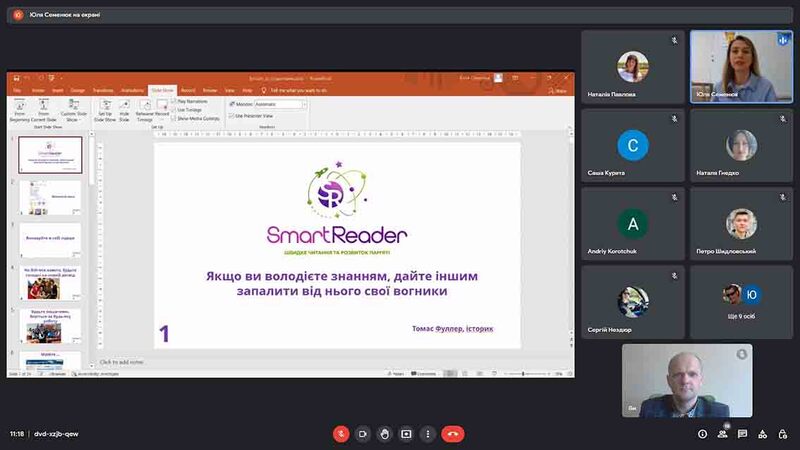This screenshot has height=450, width=800.
Task: Raise hand in the Meet toolbar
Action: coord(384,434)
